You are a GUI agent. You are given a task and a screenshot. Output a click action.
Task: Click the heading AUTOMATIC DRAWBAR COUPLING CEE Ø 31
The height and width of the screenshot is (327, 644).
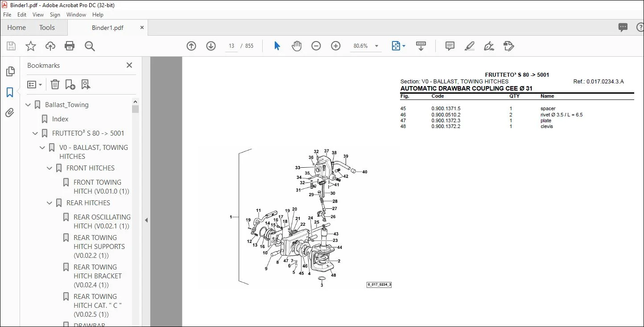tap(466, 88)
